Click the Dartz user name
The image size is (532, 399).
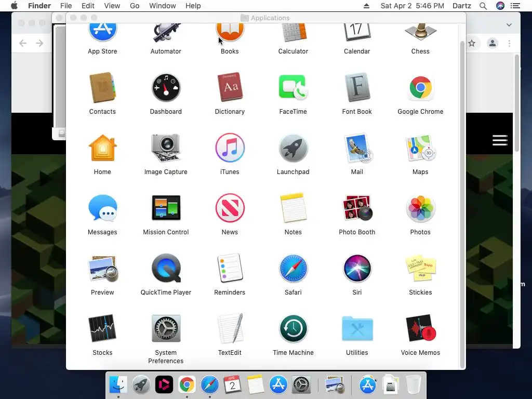coord(462,6)
